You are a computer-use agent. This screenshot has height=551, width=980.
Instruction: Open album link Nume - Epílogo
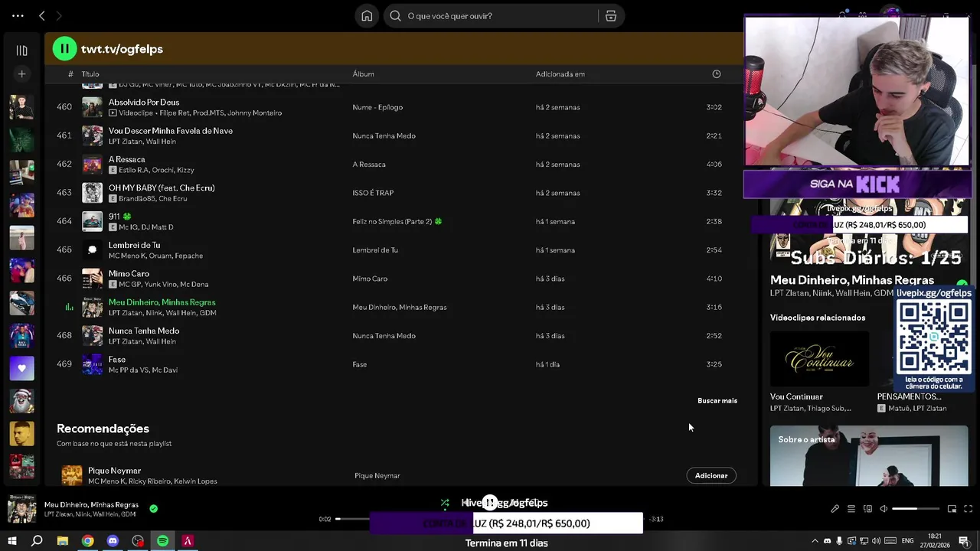(377, 107)
